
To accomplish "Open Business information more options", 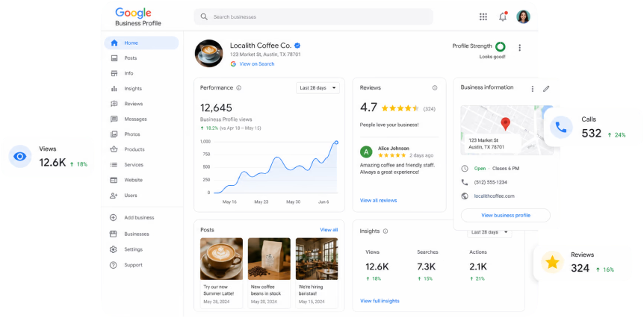I will click(x=532, y=89).
